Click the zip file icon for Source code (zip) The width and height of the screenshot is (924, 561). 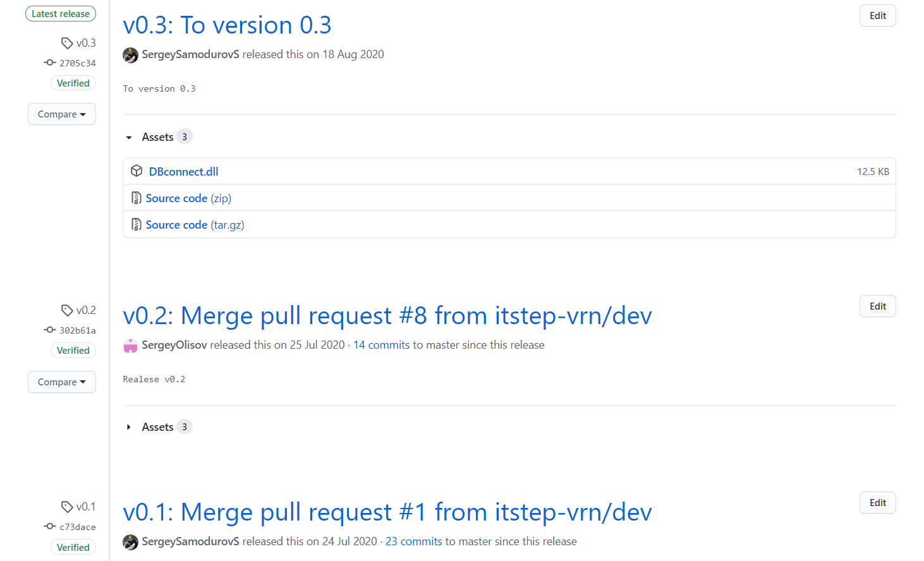(136, 198)
